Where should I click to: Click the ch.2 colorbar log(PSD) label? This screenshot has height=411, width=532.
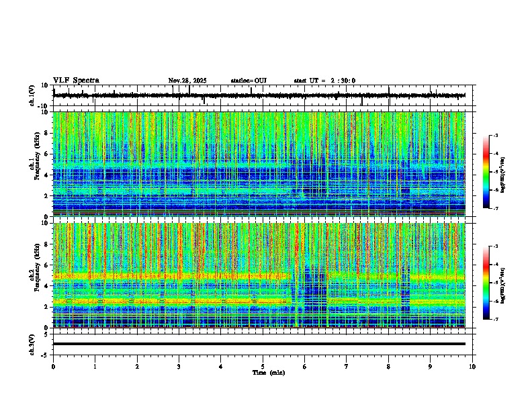503,285
